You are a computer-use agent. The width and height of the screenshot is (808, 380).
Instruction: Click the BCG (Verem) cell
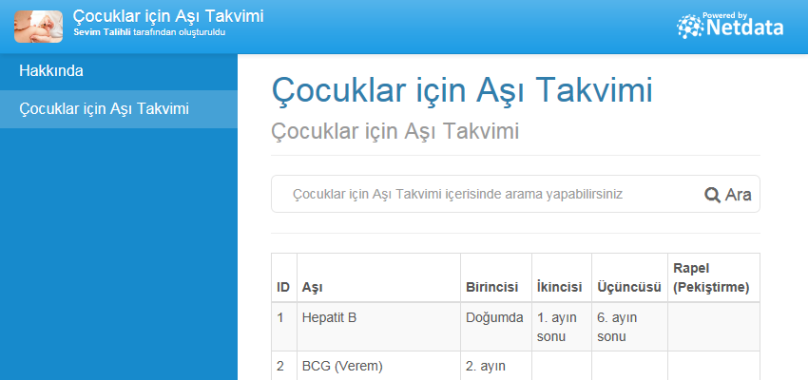379,366
